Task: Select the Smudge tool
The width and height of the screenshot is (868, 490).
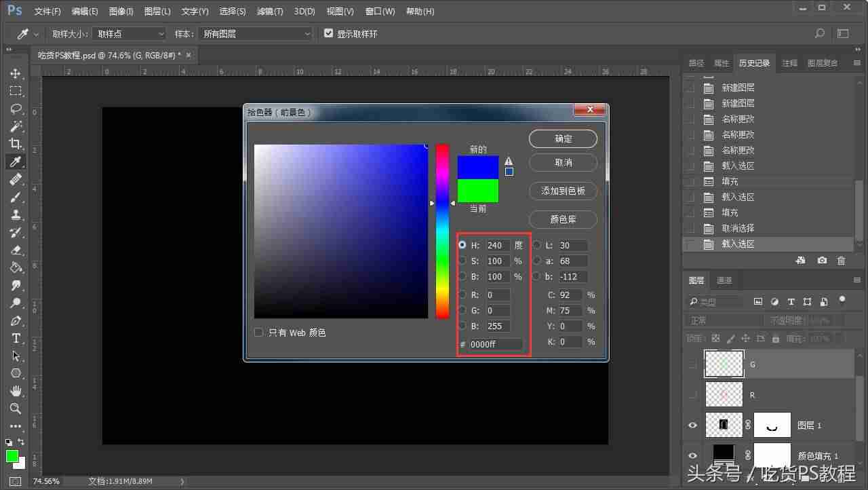Action: [x=16, y=285]
